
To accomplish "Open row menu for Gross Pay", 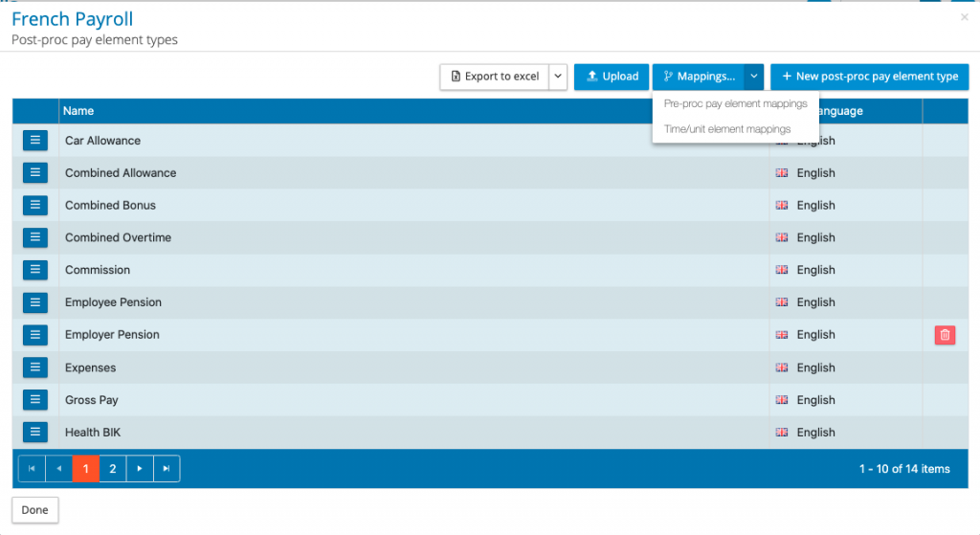I will tap(34, 400).
